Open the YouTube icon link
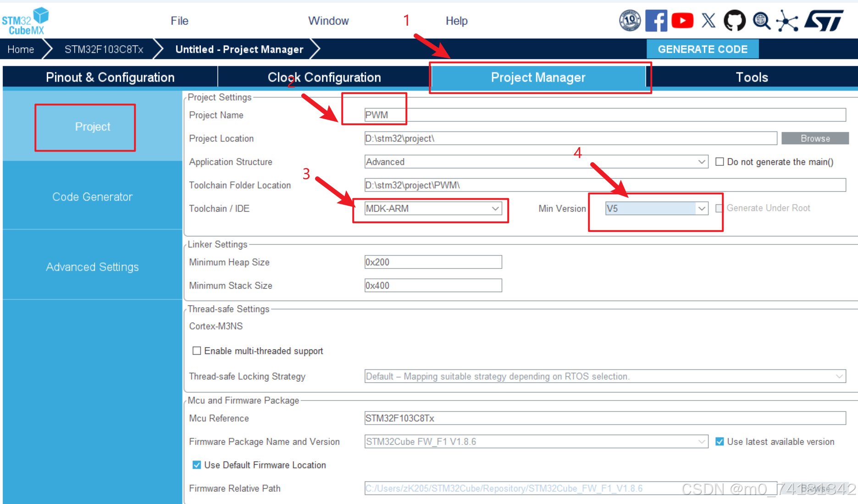 pos(682,21)
